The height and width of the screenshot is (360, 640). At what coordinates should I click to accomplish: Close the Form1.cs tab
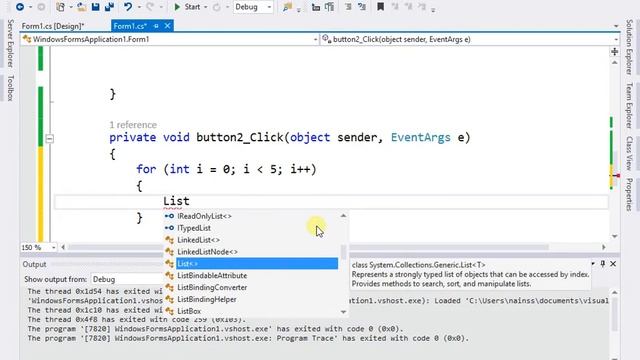point(167,26)
